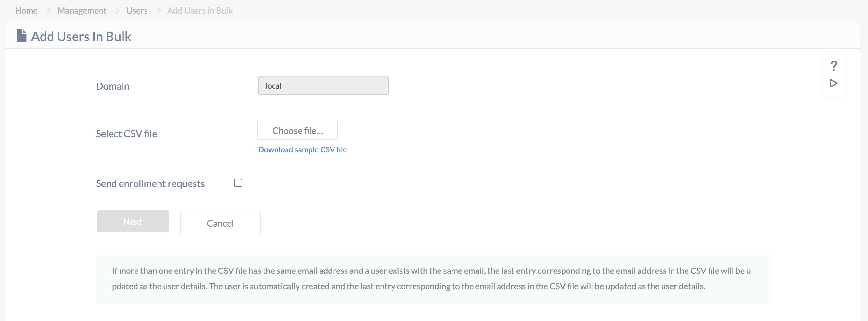Enable the Send enrollment requests checkbox

tap(238, 183)
